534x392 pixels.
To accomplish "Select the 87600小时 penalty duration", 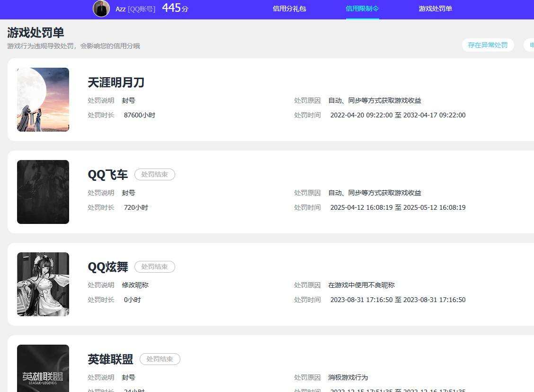I will click(x=140, y=115).
